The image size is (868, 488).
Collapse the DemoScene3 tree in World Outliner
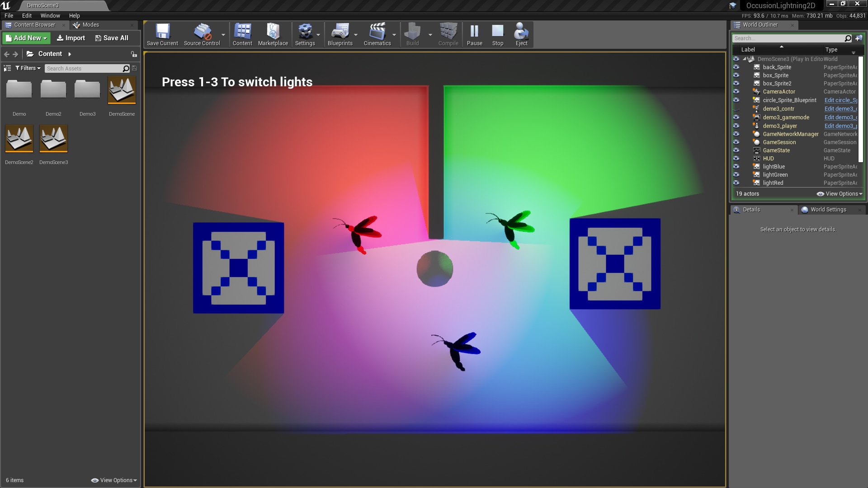tap(745, 59)
